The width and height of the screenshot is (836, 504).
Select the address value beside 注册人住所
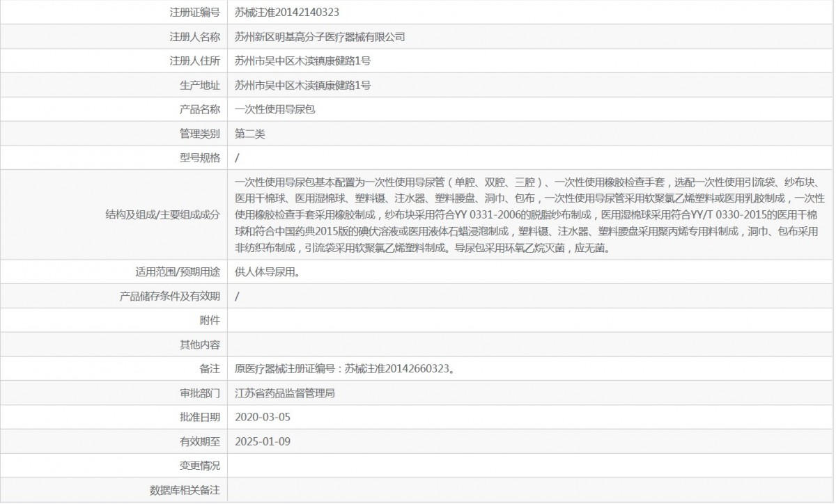(302, 61)
